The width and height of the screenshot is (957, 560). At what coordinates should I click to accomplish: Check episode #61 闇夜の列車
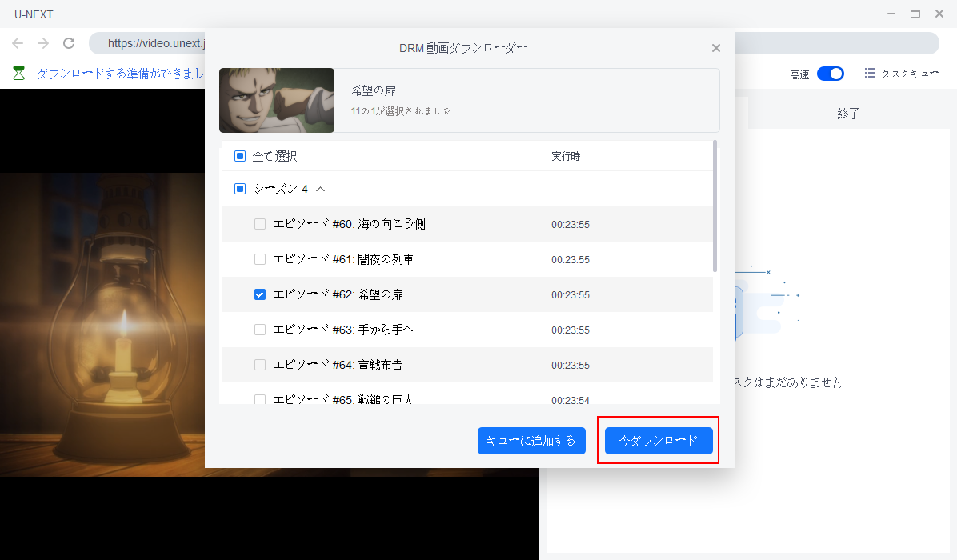pos(260,259)
